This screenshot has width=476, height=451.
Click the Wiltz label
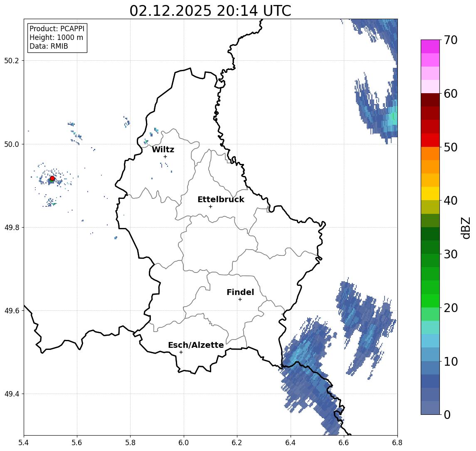pos(163,149)
